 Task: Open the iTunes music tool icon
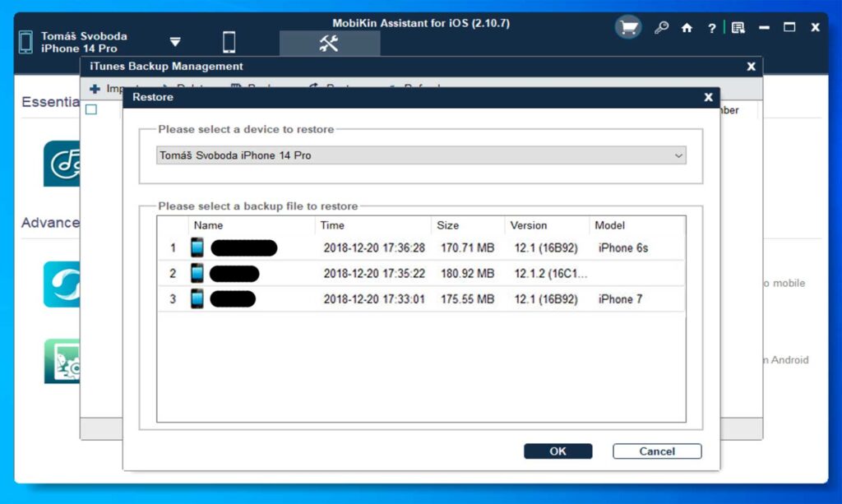[62, 164]
